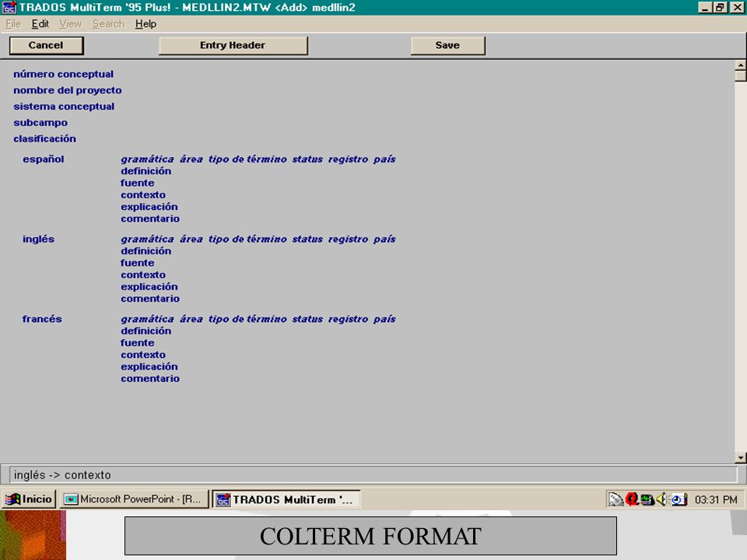This screenshot has width=747, height=560.
Task: Select the sistema conceptual field
Action: pos(64,107)
